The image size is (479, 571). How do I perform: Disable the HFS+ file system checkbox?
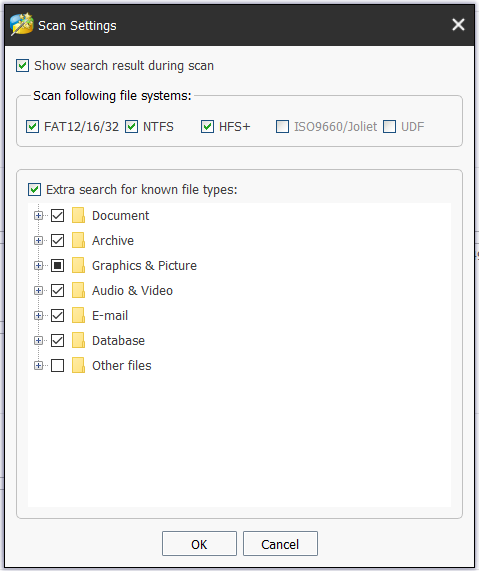(x=207, y=127)
